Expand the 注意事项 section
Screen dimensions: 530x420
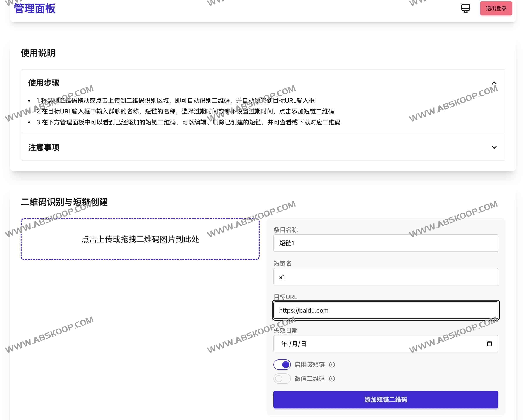[494, 148]
